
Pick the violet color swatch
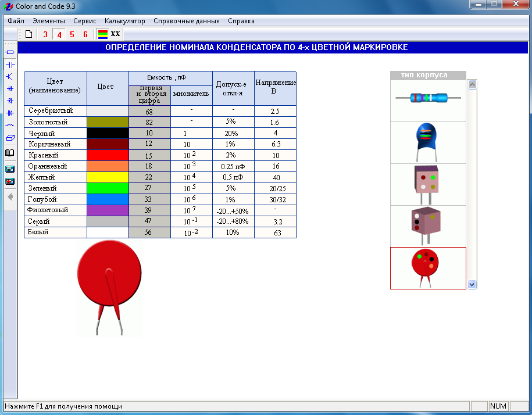click(x=108, y=210)
